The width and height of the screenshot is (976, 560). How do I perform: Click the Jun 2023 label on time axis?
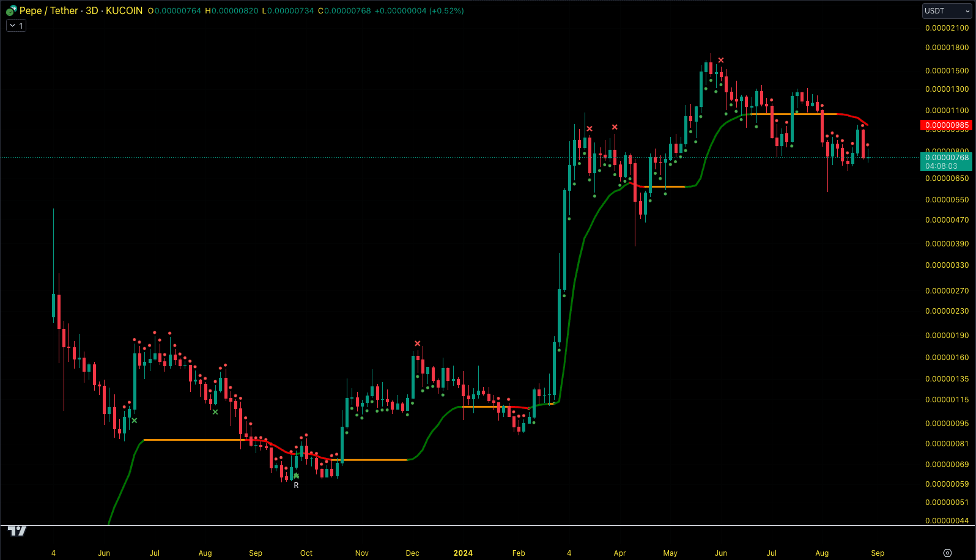coord(104,553)
